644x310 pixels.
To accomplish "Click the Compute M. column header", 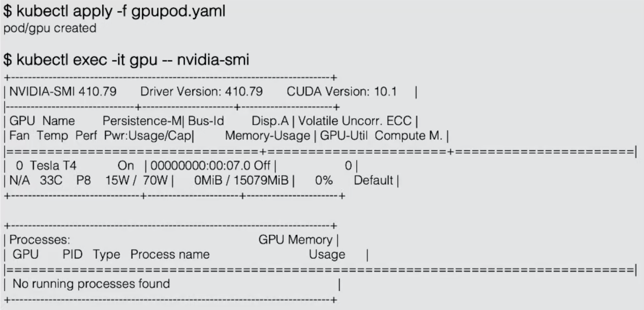I will 408,136.
